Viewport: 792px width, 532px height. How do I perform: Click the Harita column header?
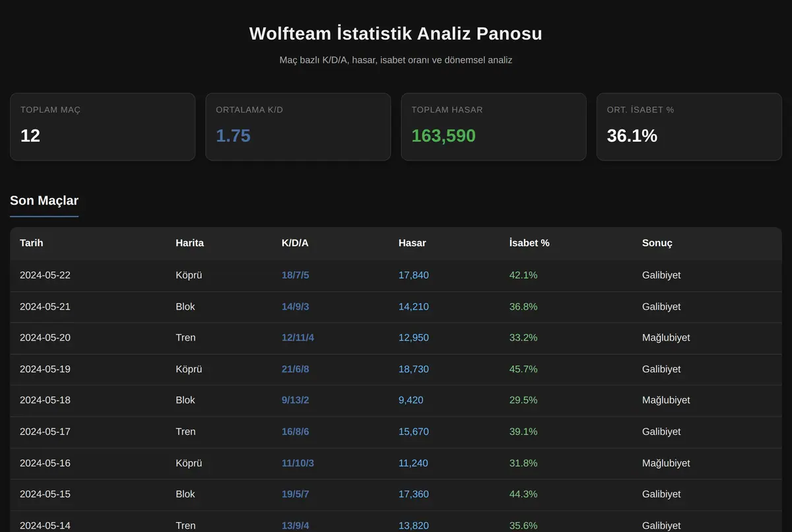(189, 243)
